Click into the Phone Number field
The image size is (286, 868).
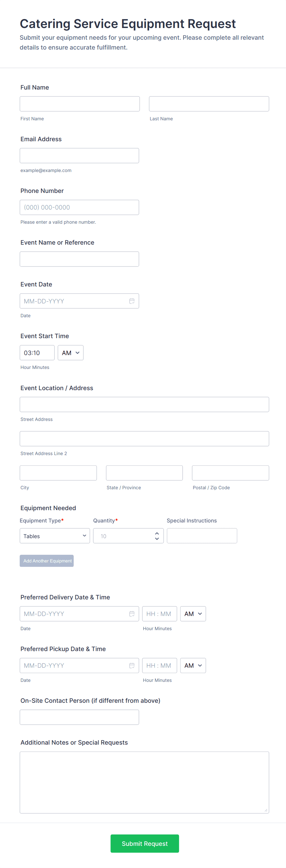pyautogui.click(x=79, y=207)
